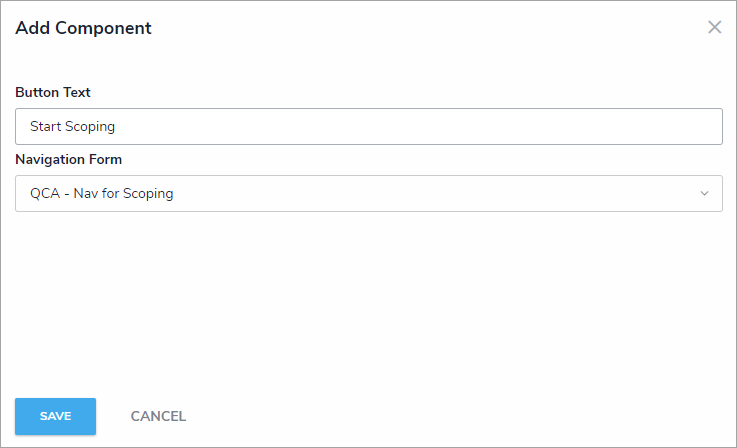Click inside the Start Scoping textbox
Viewport: 737px width, 448px height.
coord(368,127)
